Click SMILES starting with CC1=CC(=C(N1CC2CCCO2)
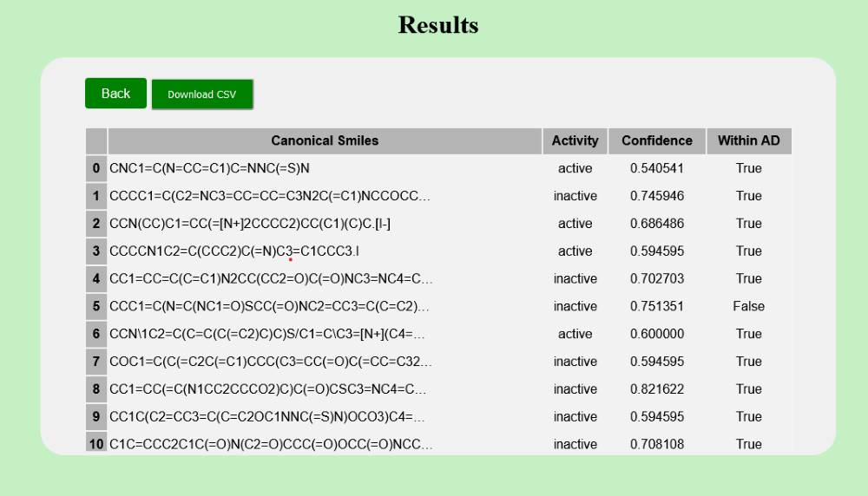Screen dimensions: 868x496 [x=268, y=389]
